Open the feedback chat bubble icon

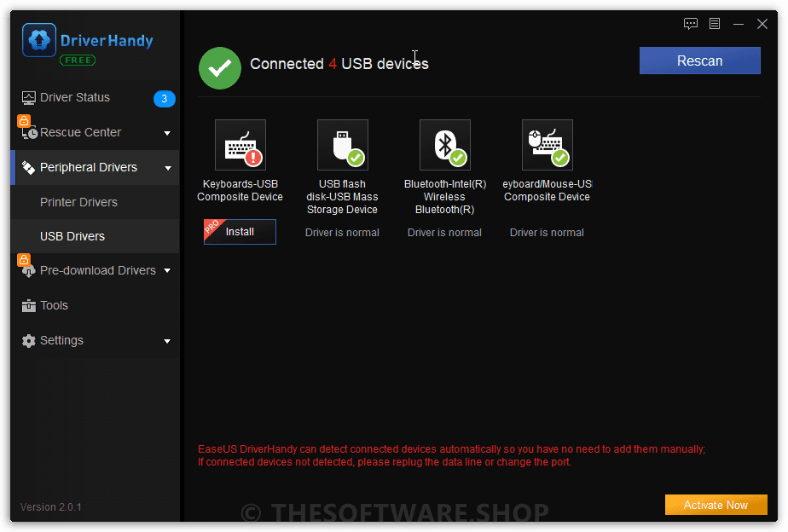691,24
